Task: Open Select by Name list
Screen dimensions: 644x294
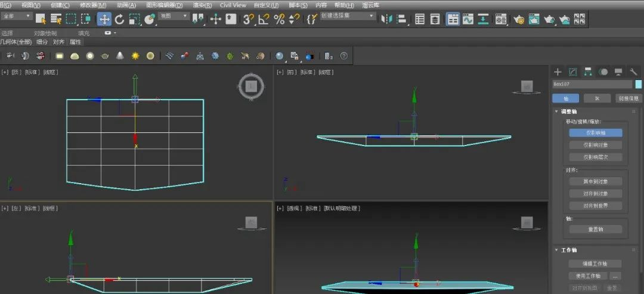Action: coord(56,19)
